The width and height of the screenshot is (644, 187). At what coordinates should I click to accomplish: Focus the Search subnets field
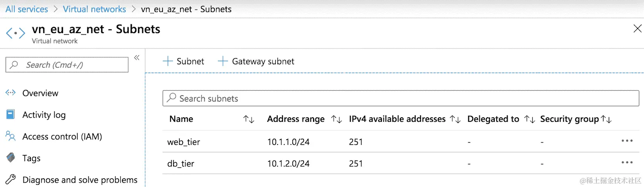coord(401,98)
